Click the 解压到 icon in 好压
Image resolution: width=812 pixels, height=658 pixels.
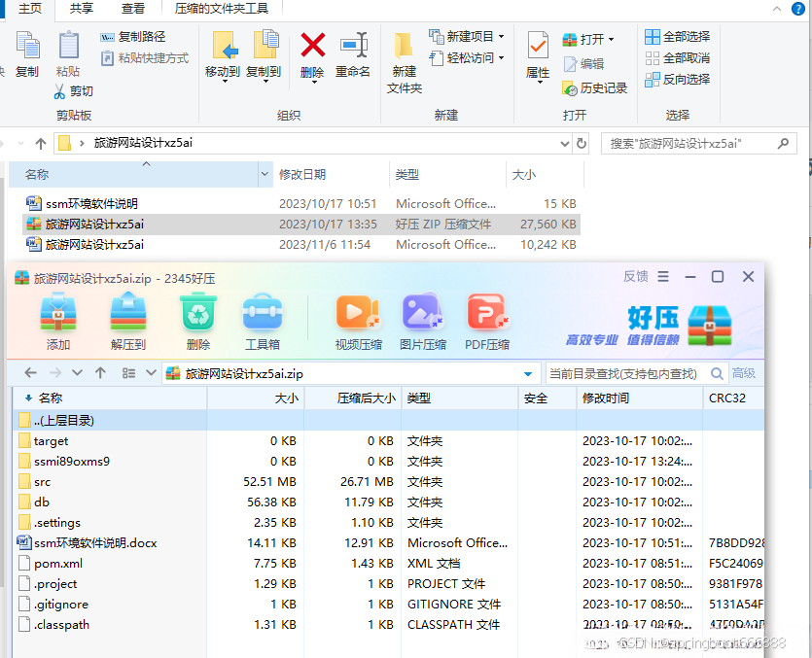click(x=128, y=312)
